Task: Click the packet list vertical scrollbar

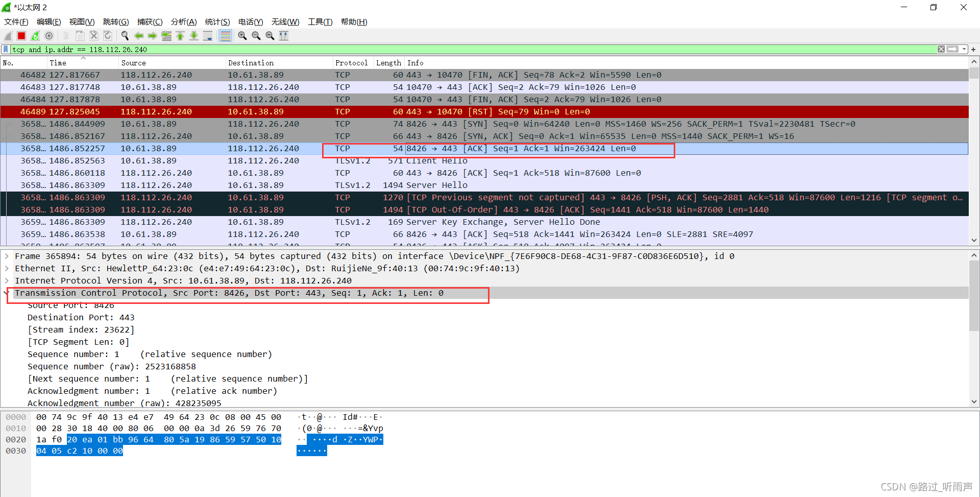Action: 974,153
